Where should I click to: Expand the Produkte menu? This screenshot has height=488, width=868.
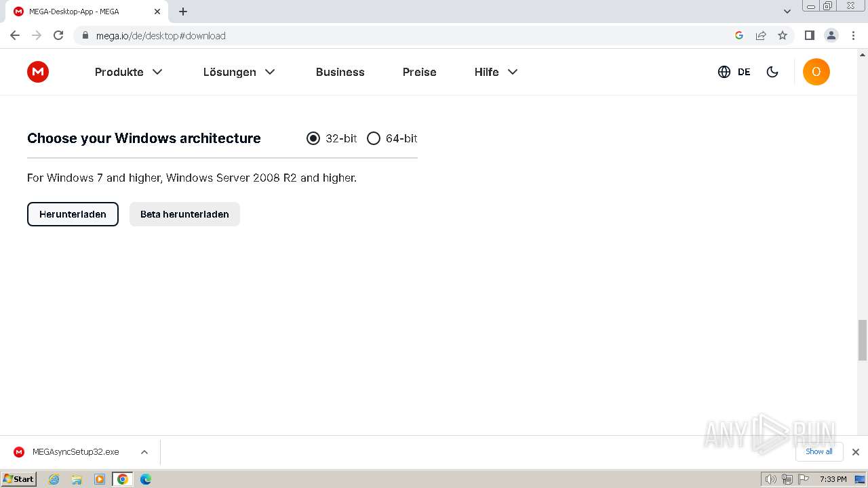pyautogui.click(x=129, y=72)
